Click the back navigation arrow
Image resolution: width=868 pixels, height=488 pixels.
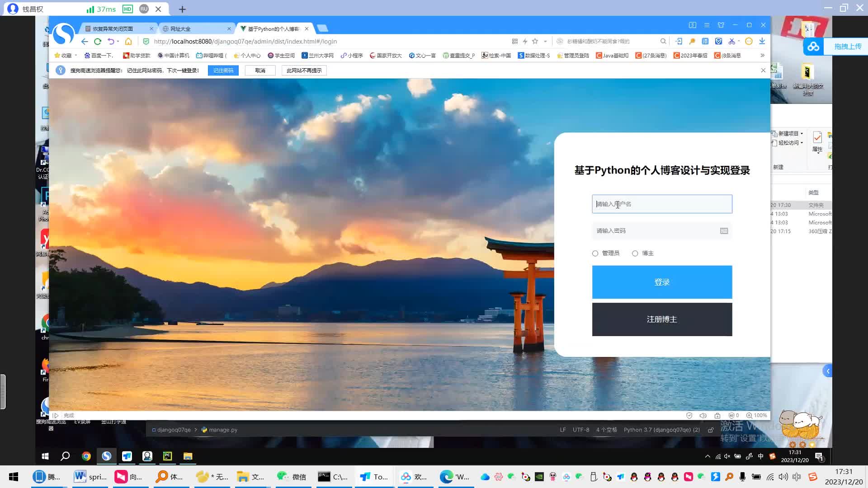pyautogui.click(x=85, y=41)
